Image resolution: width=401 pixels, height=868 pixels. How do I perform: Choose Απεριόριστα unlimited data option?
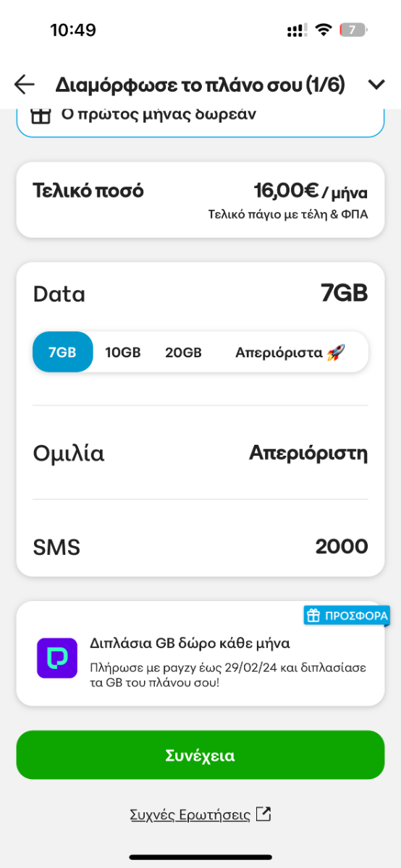coord(290,352)
